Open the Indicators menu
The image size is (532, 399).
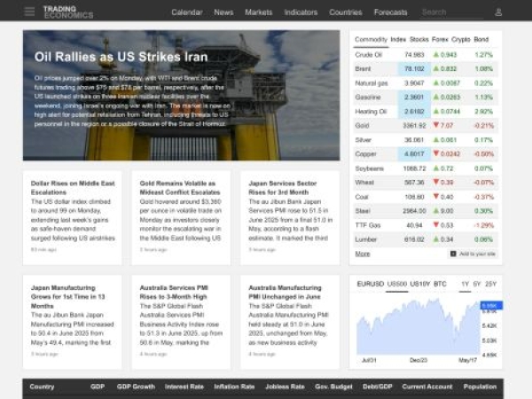coord(301,12)
